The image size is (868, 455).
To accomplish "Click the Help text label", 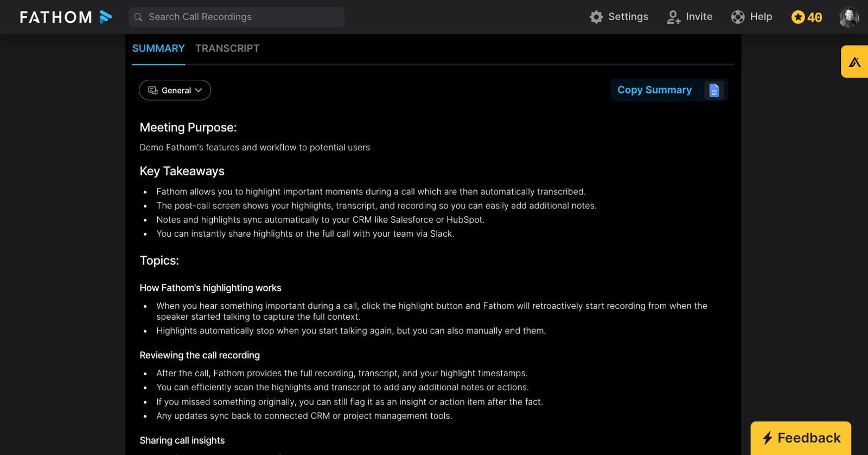I will click(x=761, y=17).
